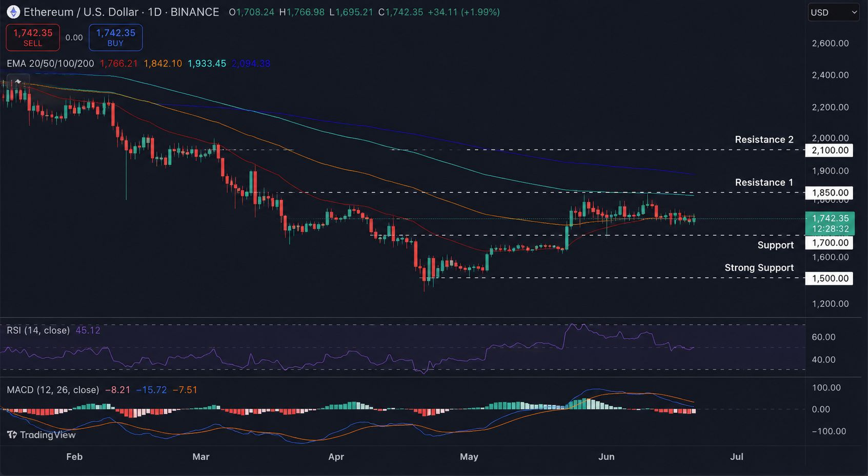
Task: Click the MACD histogram value −8.21
Action: coord(118,390)
